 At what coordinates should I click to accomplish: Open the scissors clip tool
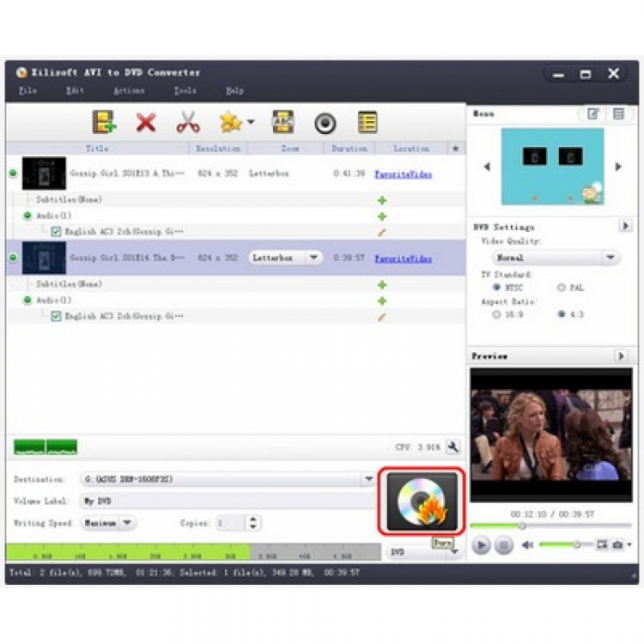click(188, 122)
